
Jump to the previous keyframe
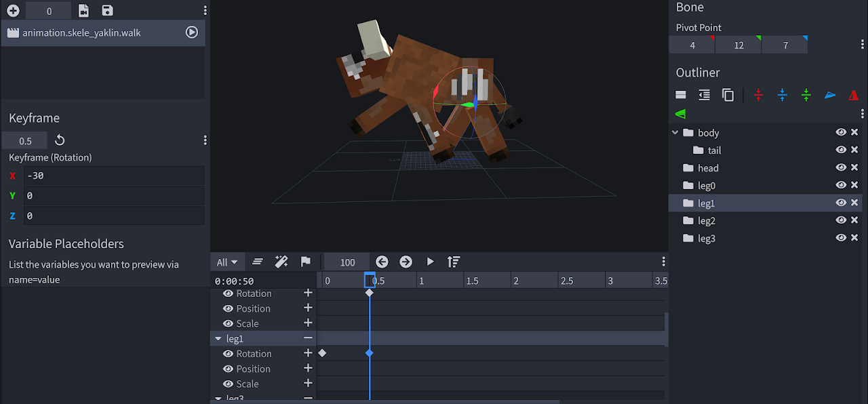point(382,262)
